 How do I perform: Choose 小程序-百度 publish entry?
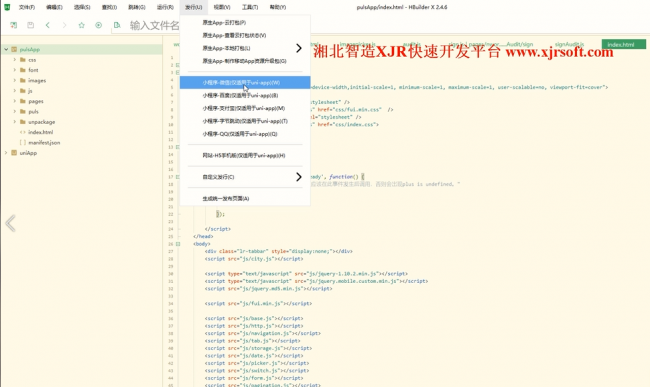245,95
